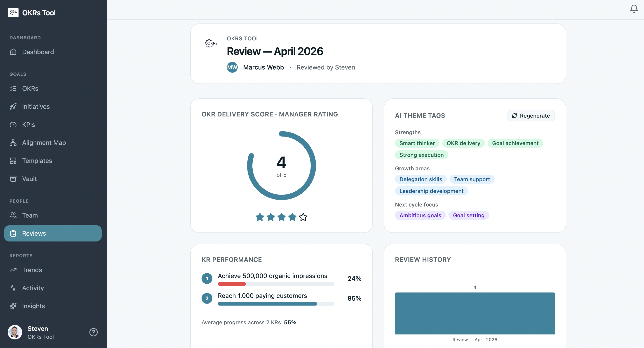Select the Templates icon
Viewport: 644px width, 348px height.
click(x=13, y=160)
